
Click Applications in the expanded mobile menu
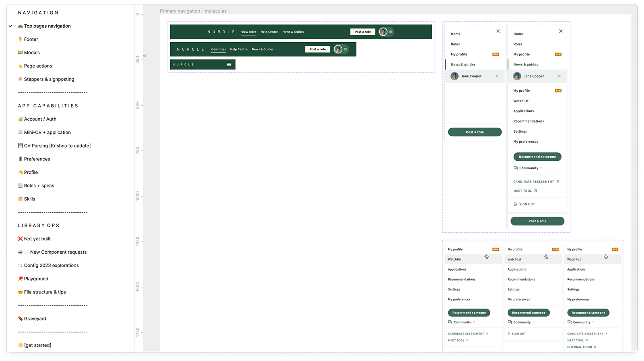[524, 111]
